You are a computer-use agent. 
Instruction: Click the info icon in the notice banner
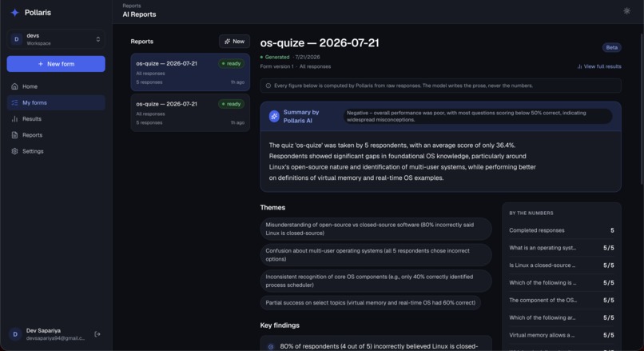click(x=268, y=86)
